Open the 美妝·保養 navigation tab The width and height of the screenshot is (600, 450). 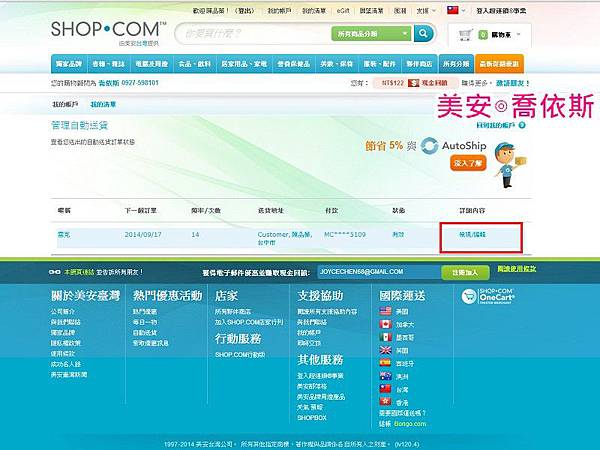pyautogui.click(x=337, y=64)
